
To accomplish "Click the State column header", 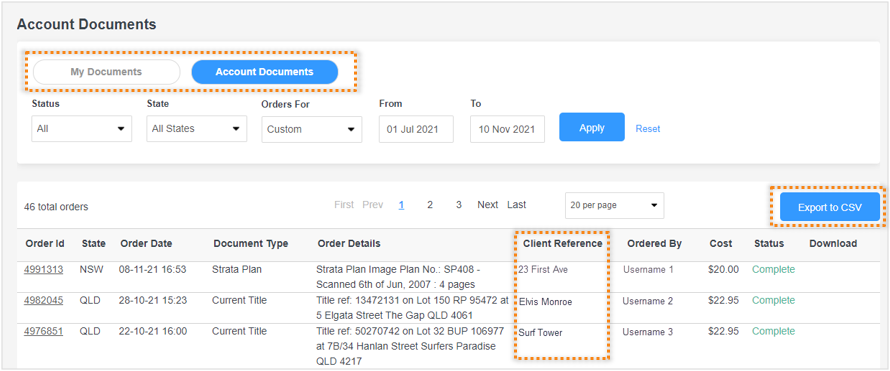I will [x=94, y=243].
